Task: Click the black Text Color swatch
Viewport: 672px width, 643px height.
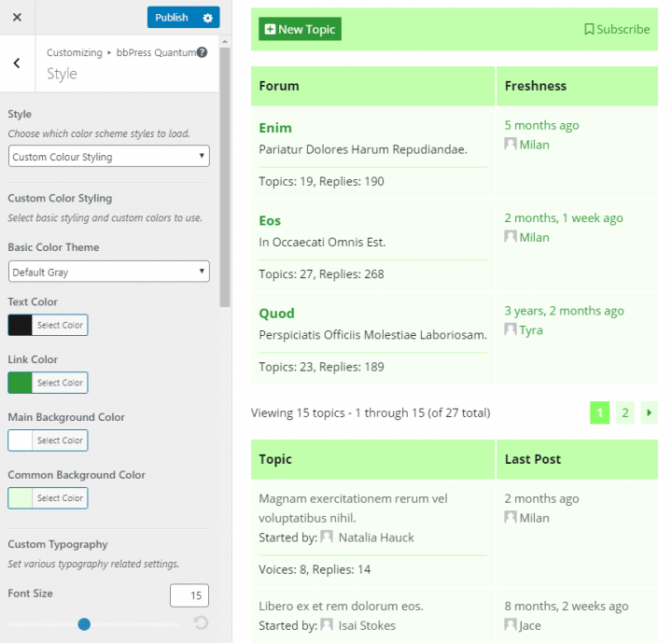Action: point(21,325)
